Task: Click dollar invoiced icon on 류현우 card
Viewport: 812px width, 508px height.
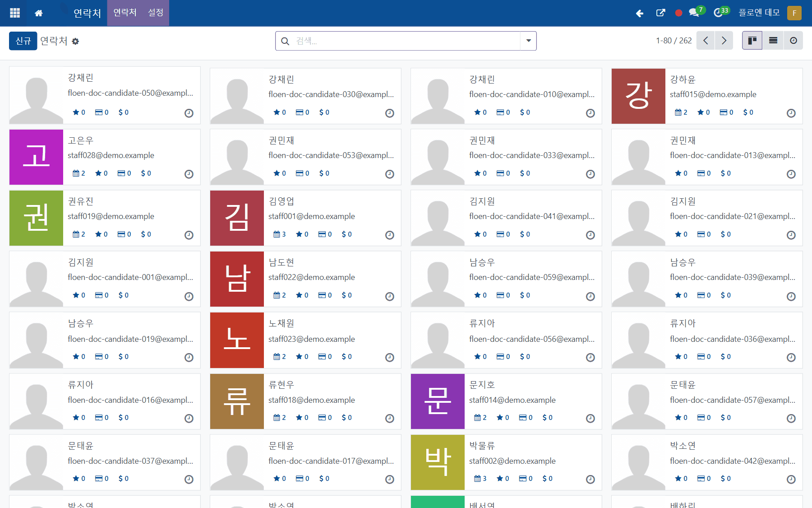Action: click(x=344, y=417)
